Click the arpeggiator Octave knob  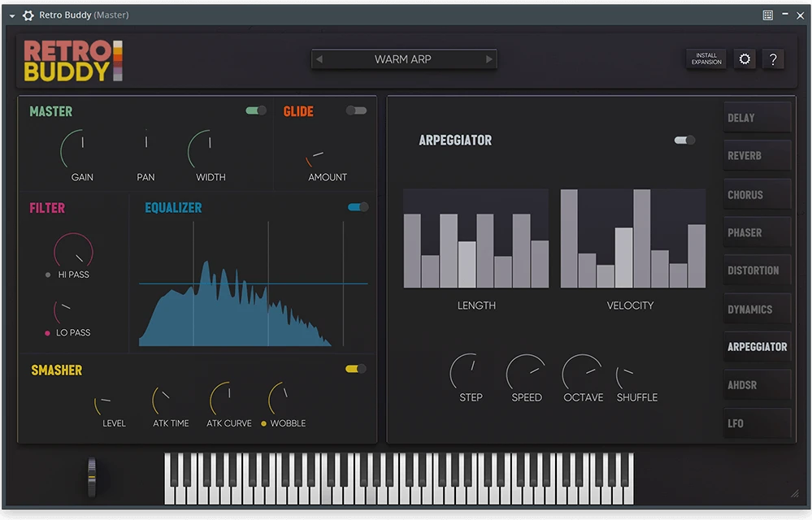583,372
